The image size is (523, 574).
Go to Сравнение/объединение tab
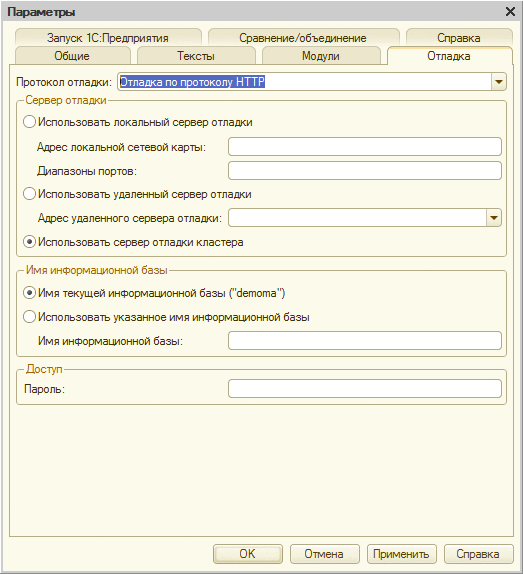click(303, 38)
